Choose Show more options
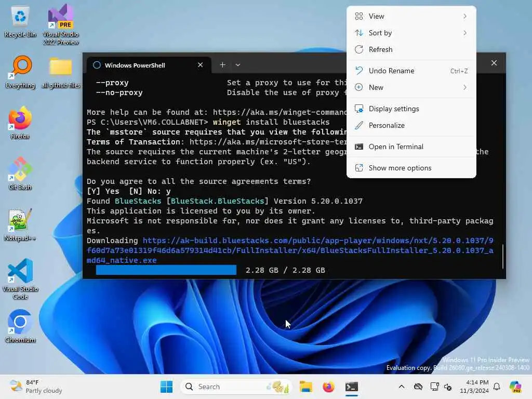Viewport: 532px width, 399px height. [x=411, y=168]
